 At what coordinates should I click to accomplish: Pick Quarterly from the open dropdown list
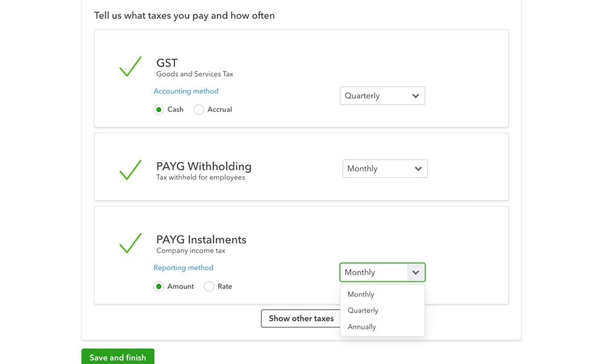pyautogui.click(x=363, y=310)
